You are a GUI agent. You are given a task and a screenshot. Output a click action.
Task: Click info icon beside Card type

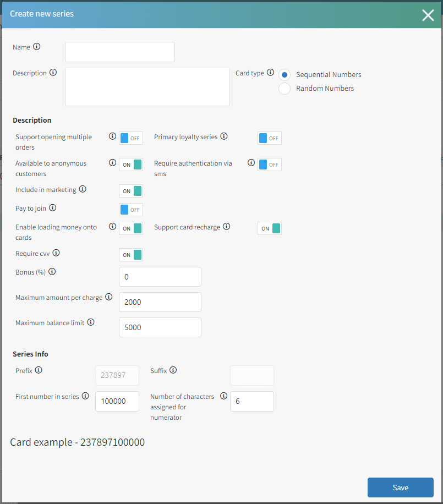[x=270, y=72]
